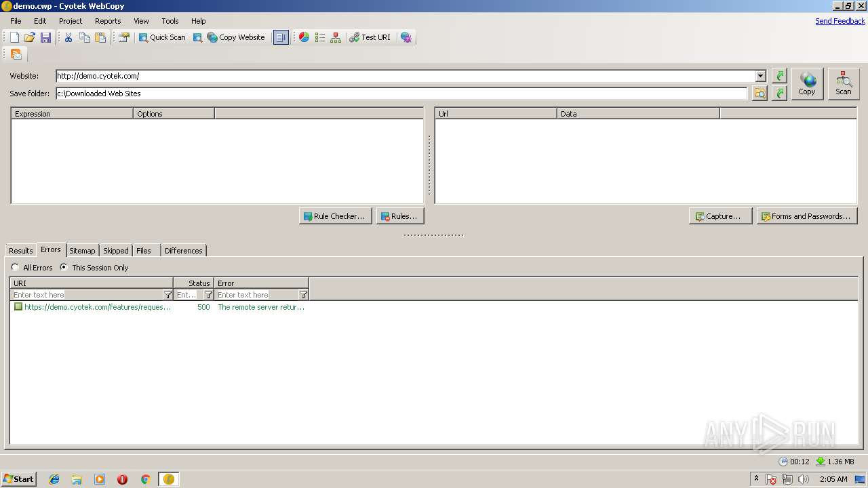868x488 pixels.
Task: Click the large Scan button
Action: (x=844, y=84)
